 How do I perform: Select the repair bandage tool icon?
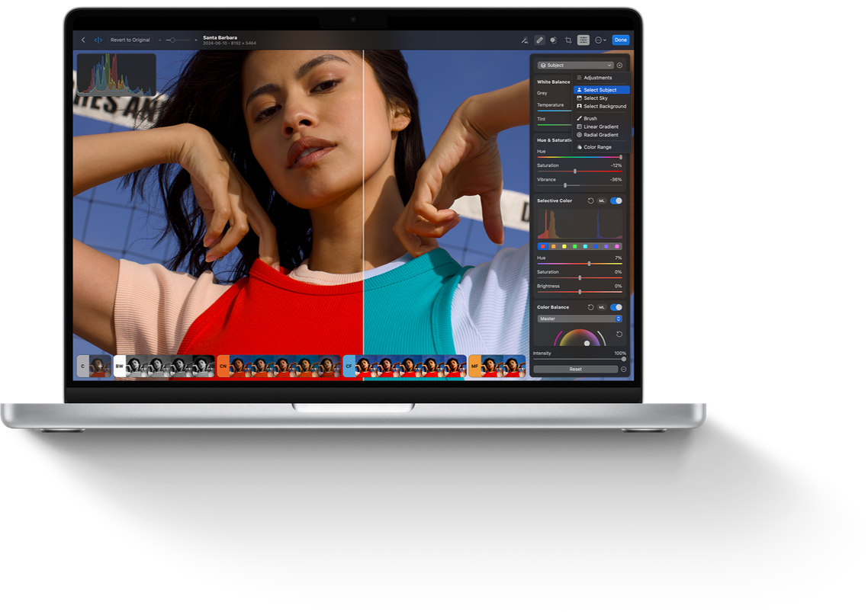pyautogui.click(x=539, y=40)
